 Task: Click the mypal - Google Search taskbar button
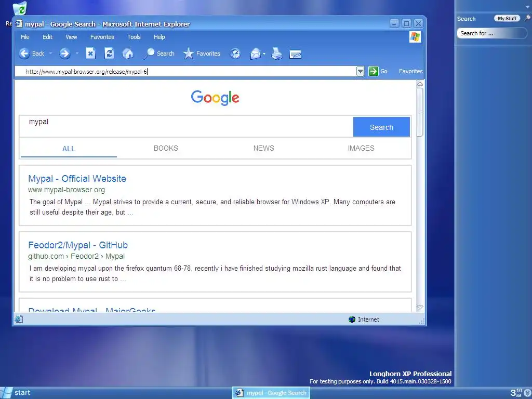pos(271,393)
